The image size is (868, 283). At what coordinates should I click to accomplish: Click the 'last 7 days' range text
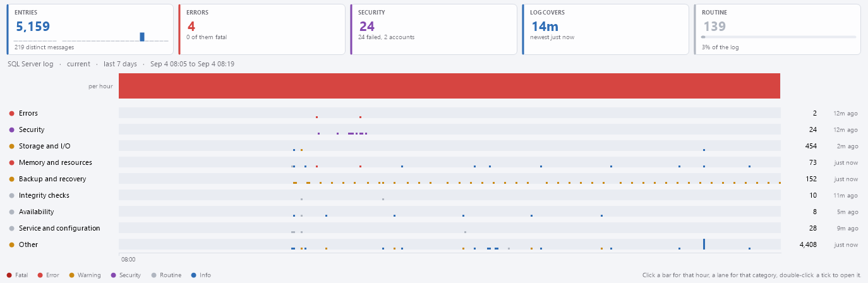pos(119,64)
